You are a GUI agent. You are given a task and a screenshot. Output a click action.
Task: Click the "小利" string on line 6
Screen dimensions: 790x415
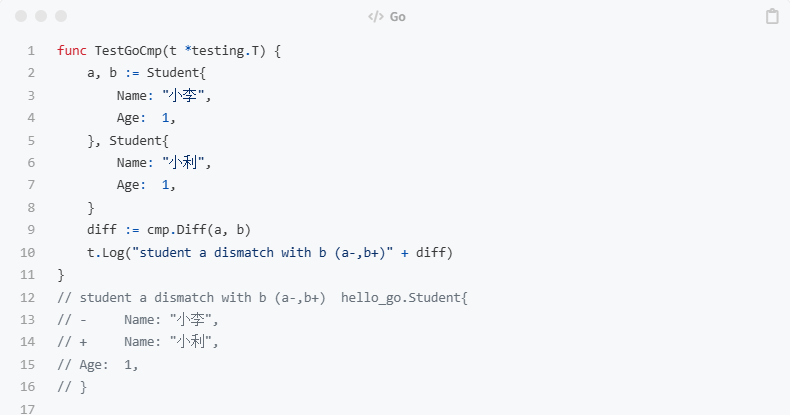tap(185, 162)
